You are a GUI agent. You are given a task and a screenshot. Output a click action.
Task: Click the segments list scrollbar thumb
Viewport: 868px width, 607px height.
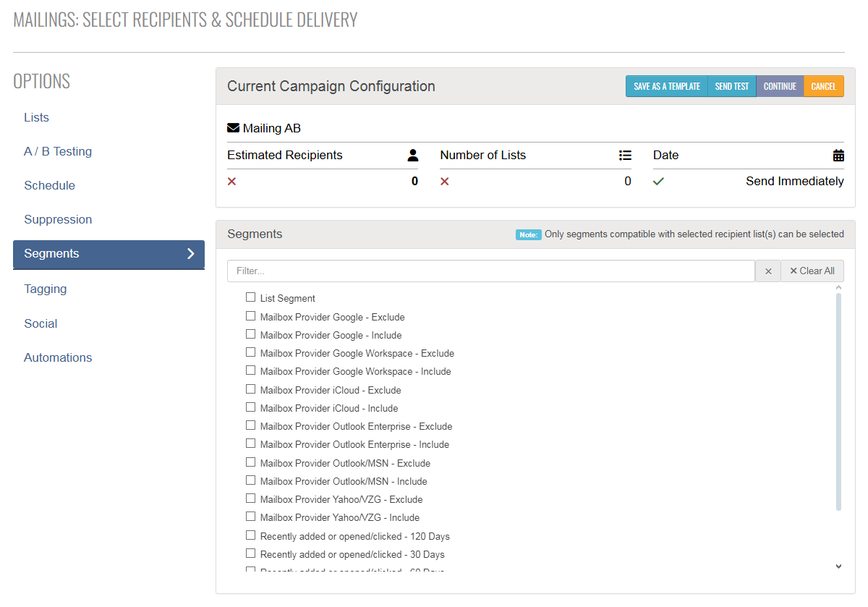pyautogui.click(x=839, y=402)
